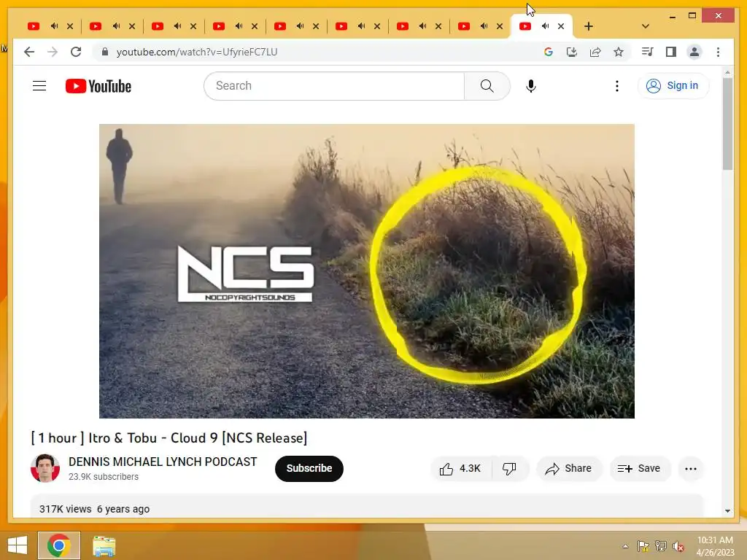This screenshot has height=560, width=747.
Task: Click the Sign in button
Action: pos(673,86)
